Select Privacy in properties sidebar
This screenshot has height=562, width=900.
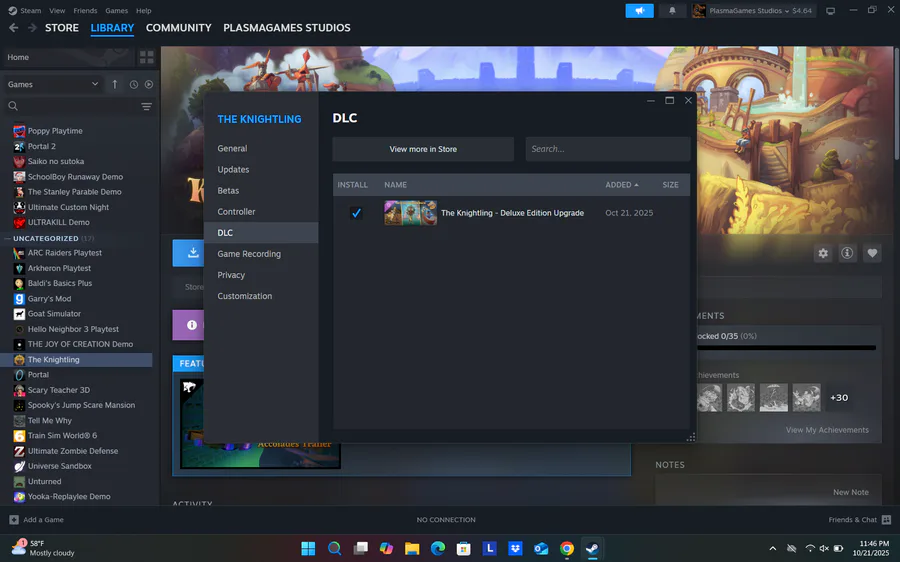pyautogui.click(x=261, y=275)
